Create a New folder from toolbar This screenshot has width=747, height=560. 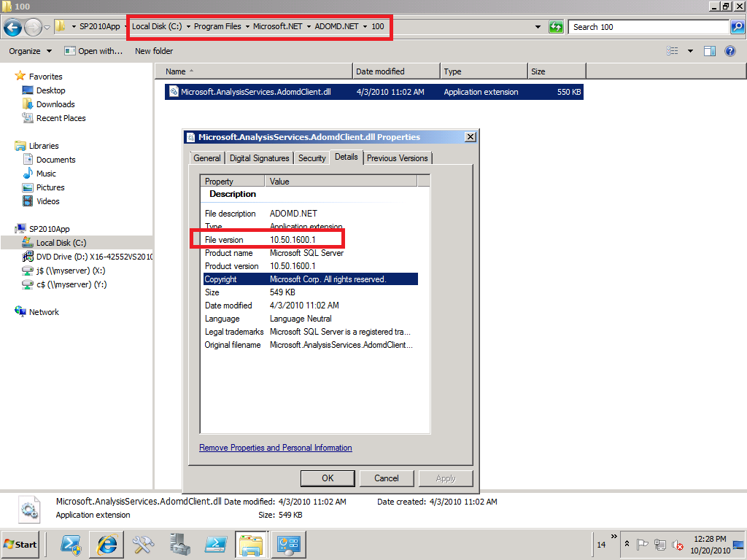(154, 51)
